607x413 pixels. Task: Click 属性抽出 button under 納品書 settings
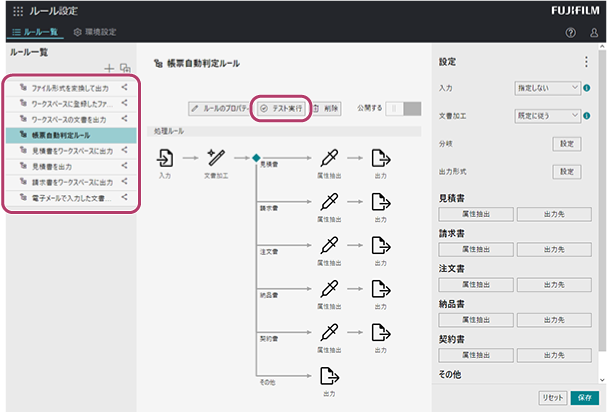(x=476, y=320)
